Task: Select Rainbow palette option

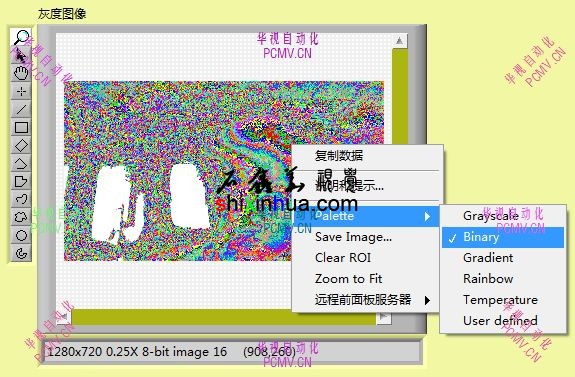Action: tap(503, 279)
